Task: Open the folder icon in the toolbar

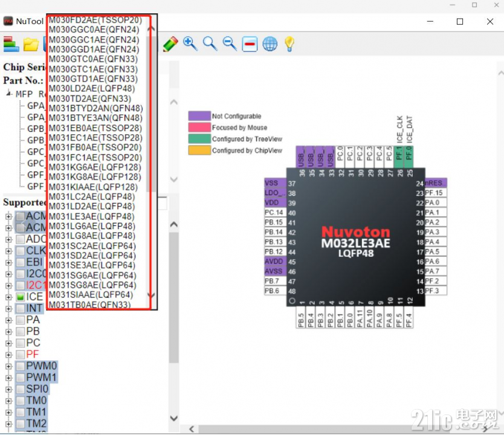Action: [31, 44]
